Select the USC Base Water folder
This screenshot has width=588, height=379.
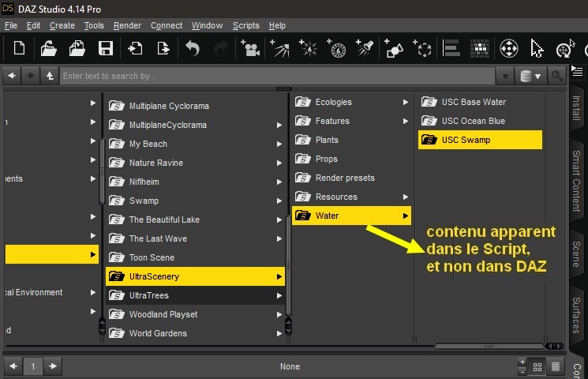click(480, 102)
